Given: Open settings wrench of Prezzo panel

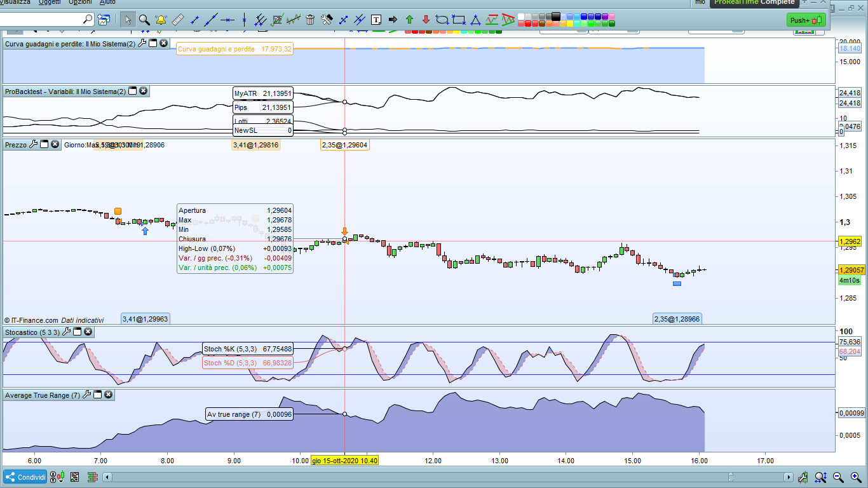Looking at the screenshot, I should pos(33,144).
